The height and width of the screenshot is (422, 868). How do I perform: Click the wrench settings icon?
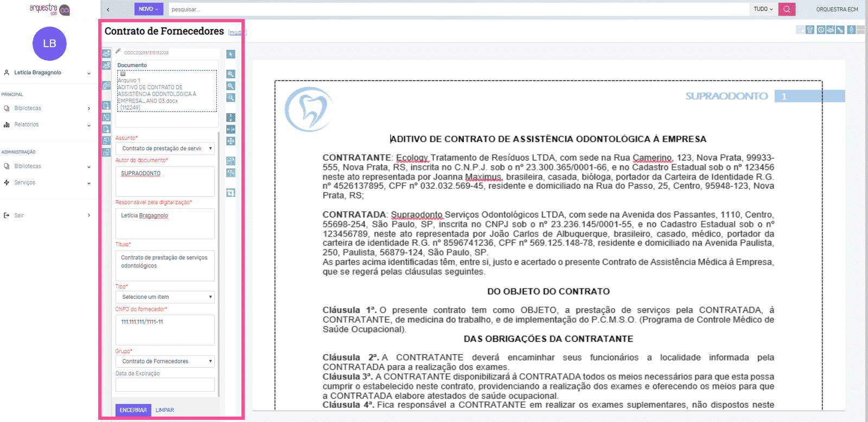coord(840,30)
